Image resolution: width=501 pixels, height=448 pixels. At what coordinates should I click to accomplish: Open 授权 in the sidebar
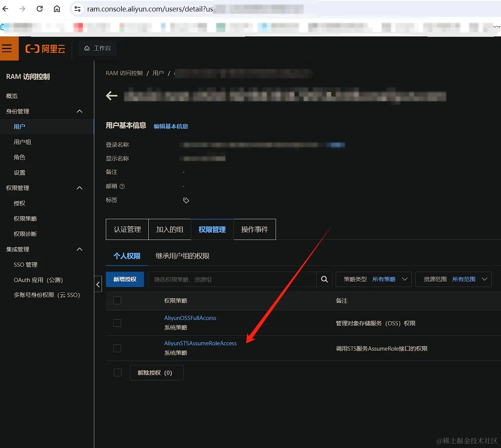[20, 203]
